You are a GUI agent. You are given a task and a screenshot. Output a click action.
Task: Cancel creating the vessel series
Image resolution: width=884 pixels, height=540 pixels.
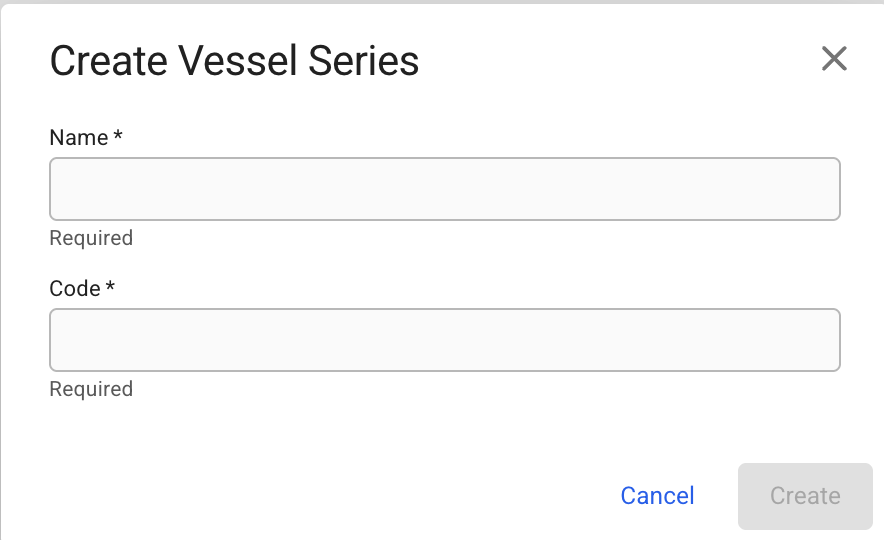tap(657, 496)
